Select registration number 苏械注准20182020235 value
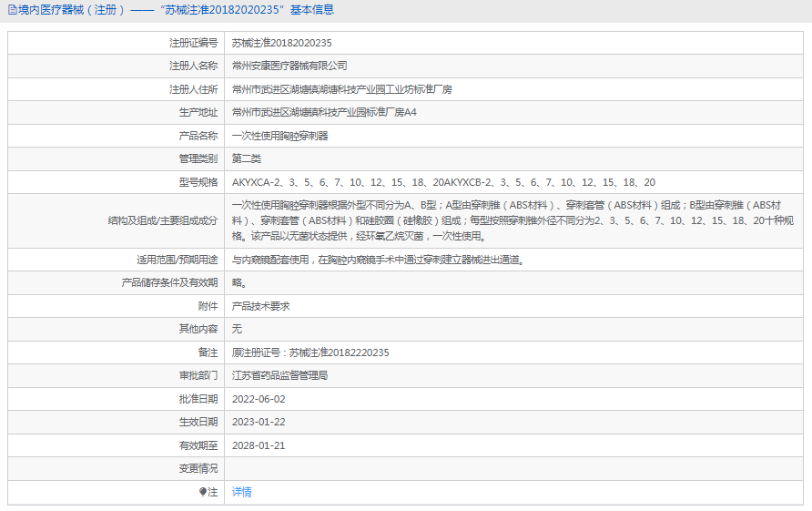812x511 pixels. point(281,43)
